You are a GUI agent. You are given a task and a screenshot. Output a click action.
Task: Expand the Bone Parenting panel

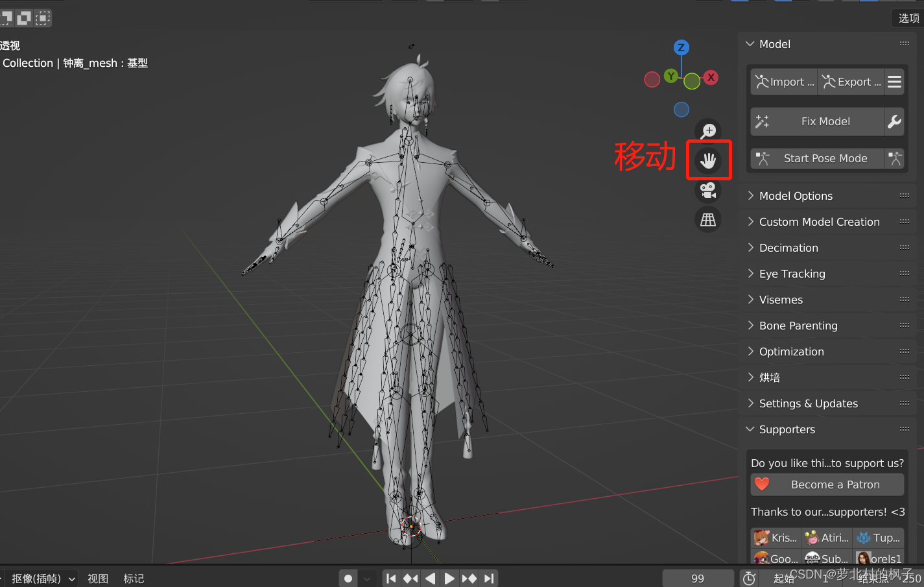click(751, 326)
